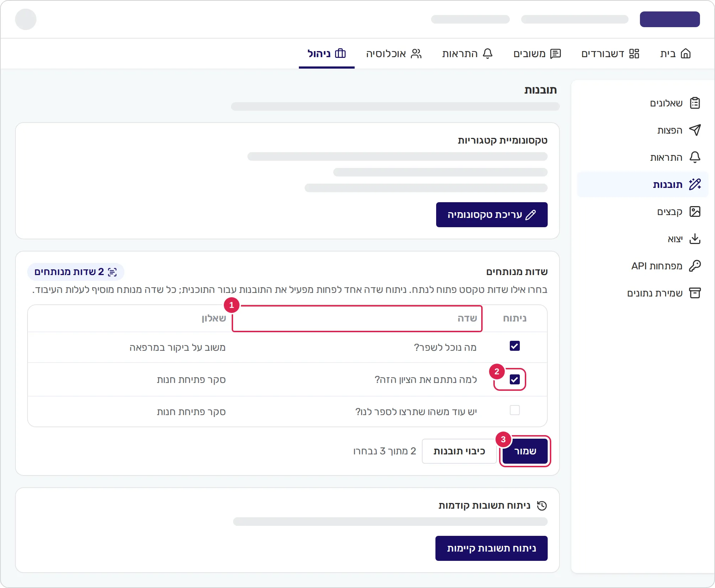Click the archive שמירת נתונים icon
Image resolution: width=715 pixels, height=588 pixels.
695,293
